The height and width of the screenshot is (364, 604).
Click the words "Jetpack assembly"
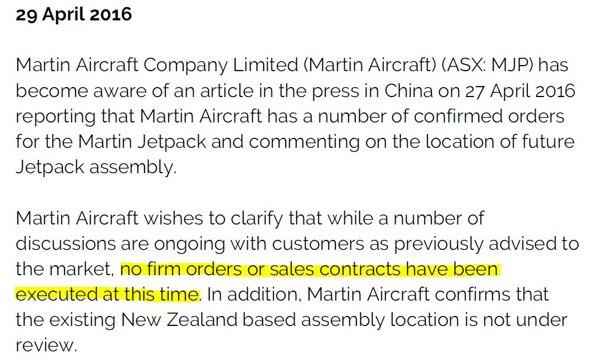pos(94,168)
